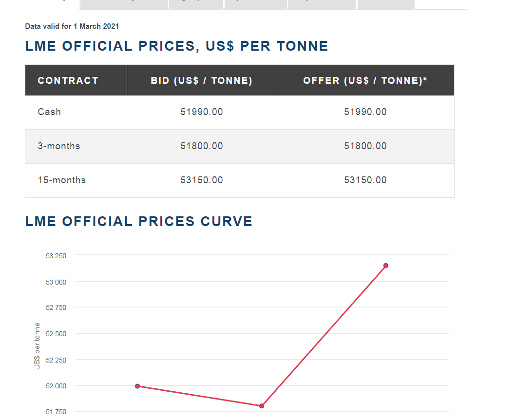Click the 15-months data point on curve
This screenshot has height=420, width=516.
pyautogui.click(x=385, y=266)
